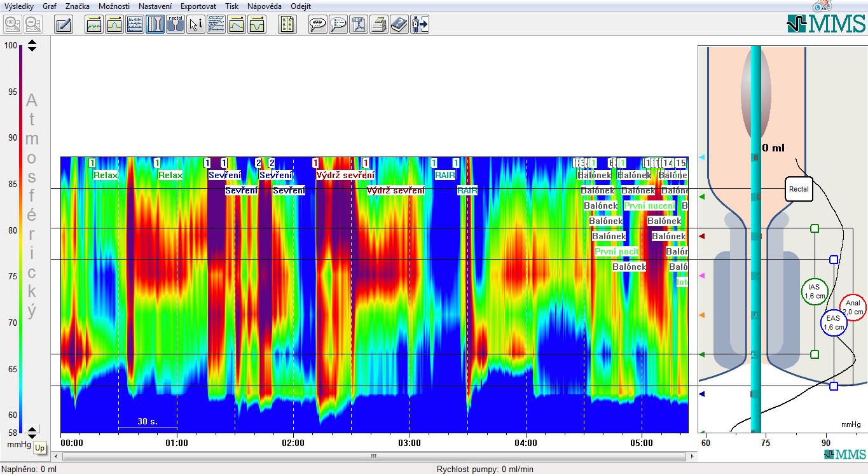Open the Graf menu
Viewport: 868px width, 474px height.
coord(50,6)
